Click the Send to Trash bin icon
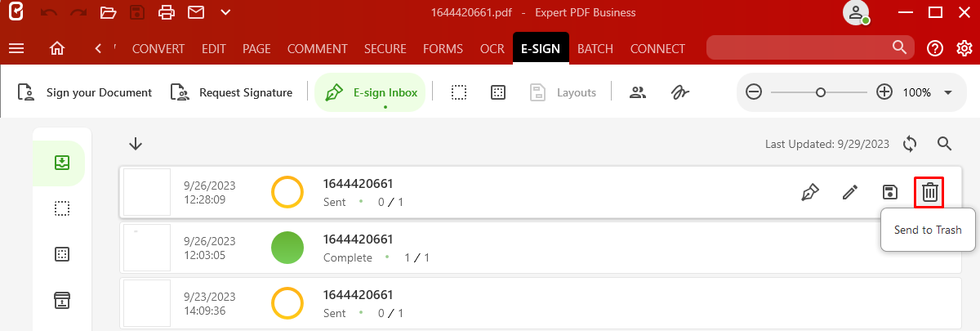Image resolution: width=980 pixels, height=331 pixels. [930, 193]
